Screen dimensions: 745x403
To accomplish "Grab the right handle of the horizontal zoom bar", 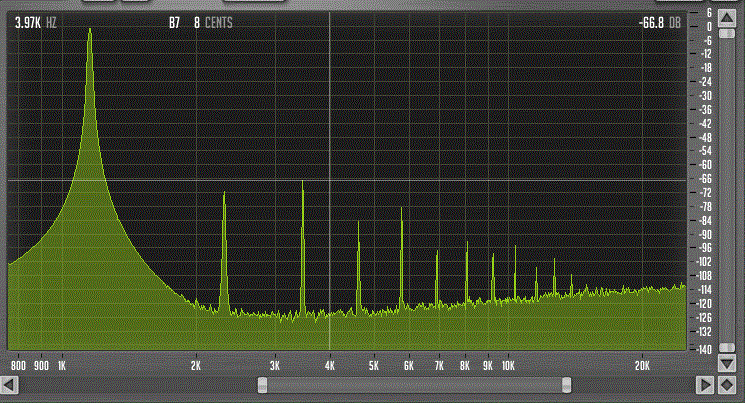I will (566, 385).
